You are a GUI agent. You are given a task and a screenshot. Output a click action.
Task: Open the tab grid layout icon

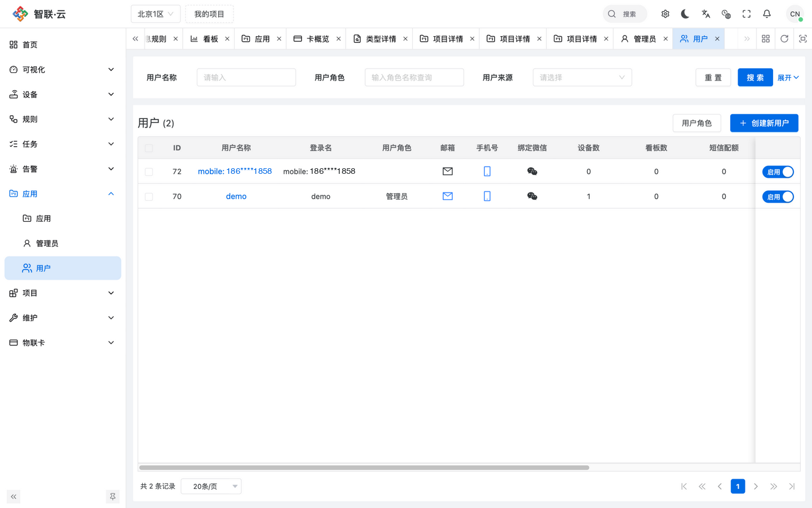(x=766, y=39)
